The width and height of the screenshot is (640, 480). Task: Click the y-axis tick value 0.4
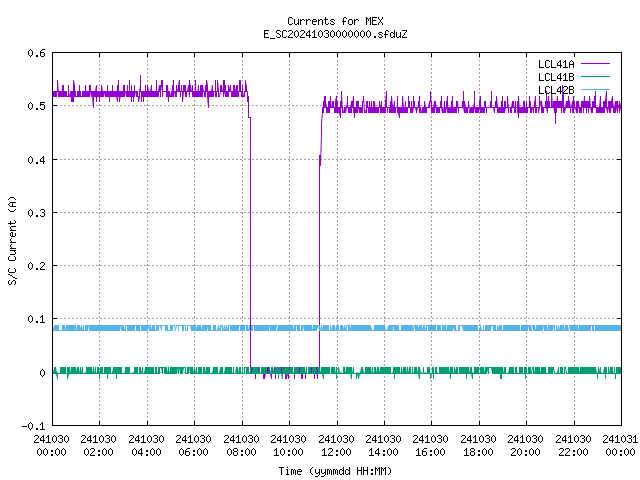(36, 160)
